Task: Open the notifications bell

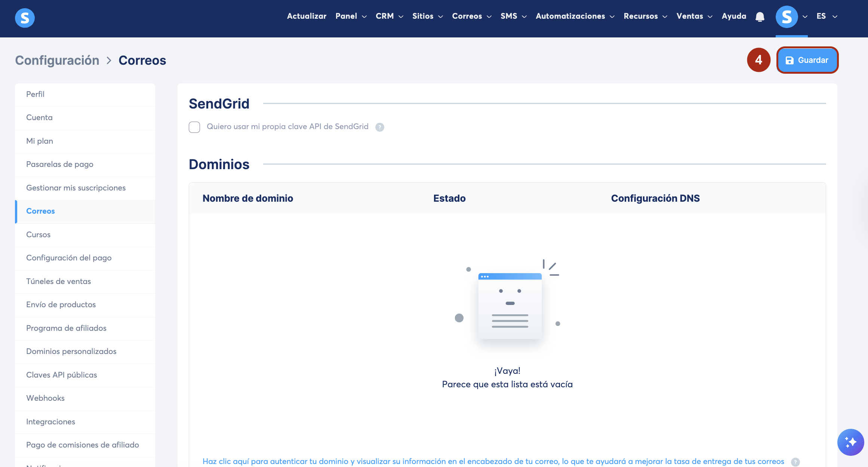Action: tap(760, 17)
